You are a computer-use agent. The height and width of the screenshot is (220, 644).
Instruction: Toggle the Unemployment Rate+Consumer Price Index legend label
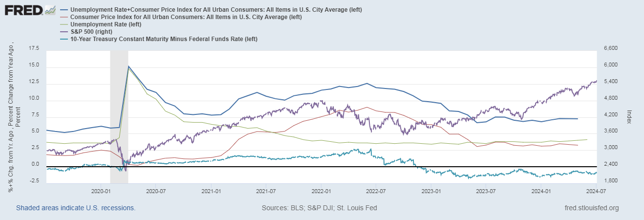coord(216,10)
